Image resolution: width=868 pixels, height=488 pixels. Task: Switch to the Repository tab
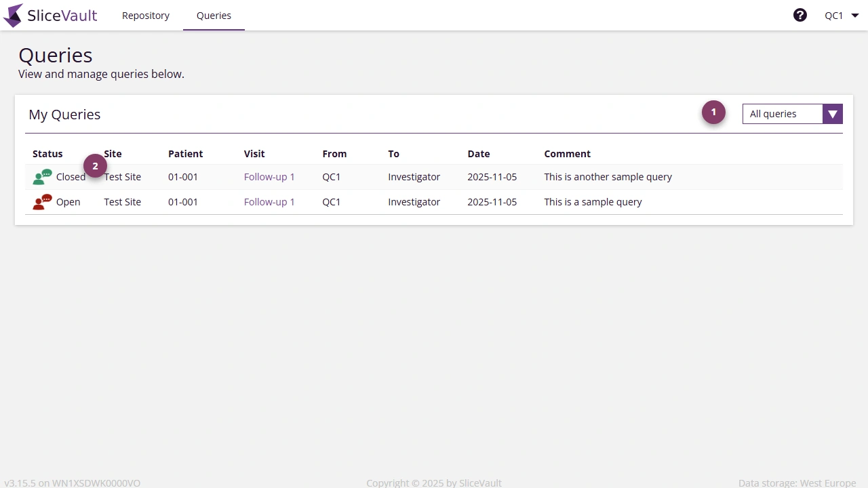(x=145, y=15)
